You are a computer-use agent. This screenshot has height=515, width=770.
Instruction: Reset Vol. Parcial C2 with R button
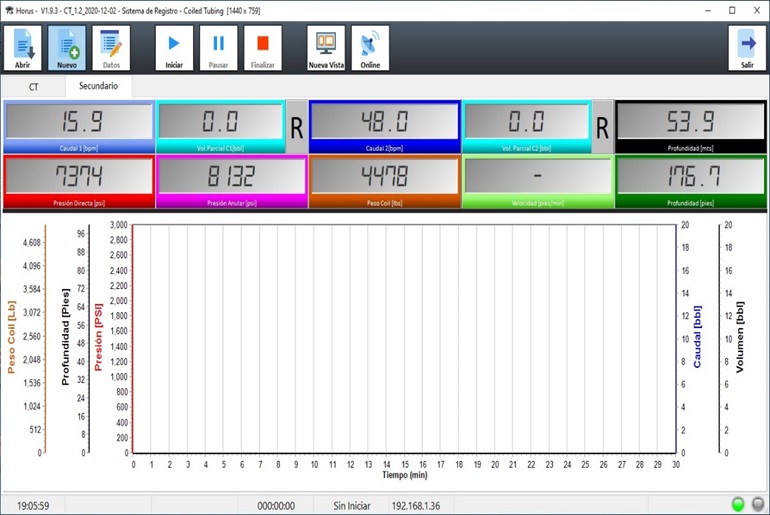(x=602, y=127)
